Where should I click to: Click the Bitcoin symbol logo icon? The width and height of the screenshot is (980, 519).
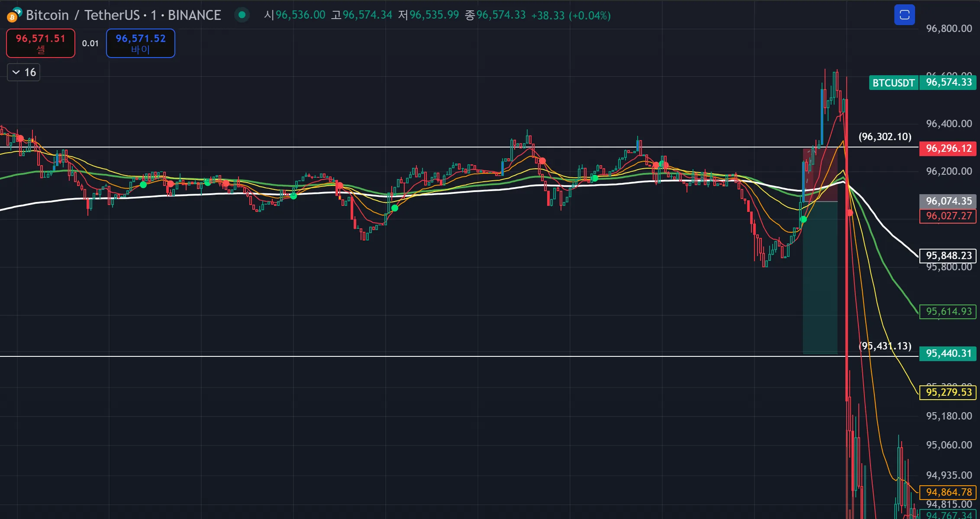coord(14,15)
